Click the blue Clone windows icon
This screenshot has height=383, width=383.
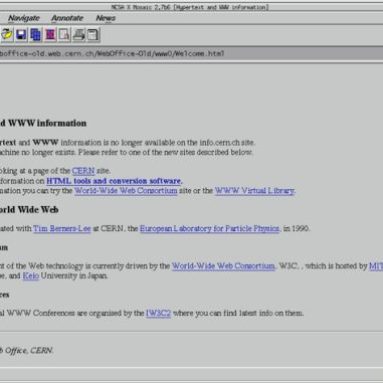(35, 35)
